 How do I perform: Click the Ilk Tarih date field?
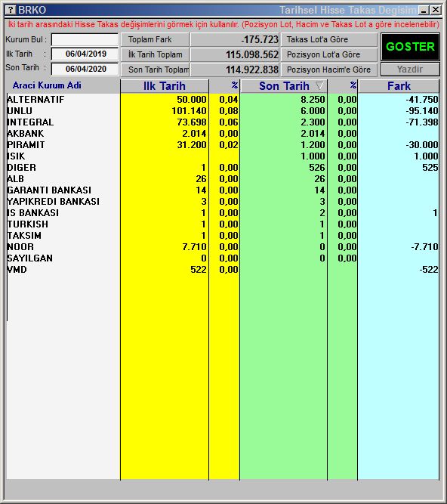(x=85, y=54)
